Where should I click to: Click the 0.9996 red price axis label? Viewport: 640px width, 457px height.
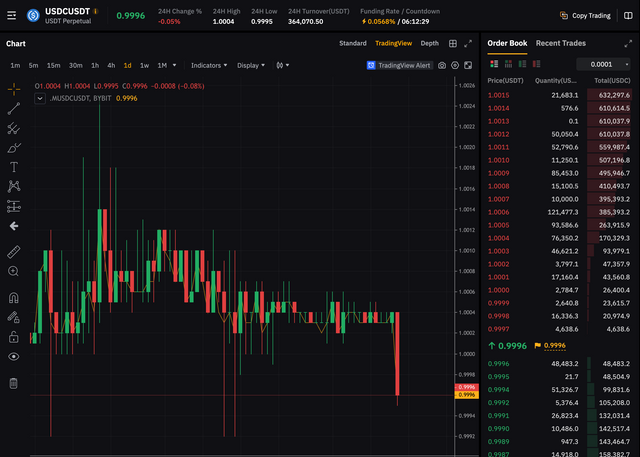467,387
